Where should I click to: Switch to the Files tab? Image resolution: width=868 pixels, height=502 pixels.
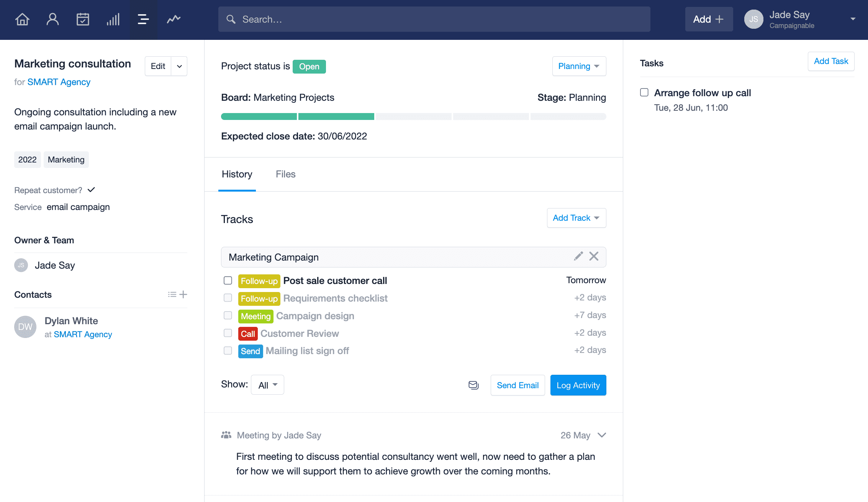click(285, 174)
